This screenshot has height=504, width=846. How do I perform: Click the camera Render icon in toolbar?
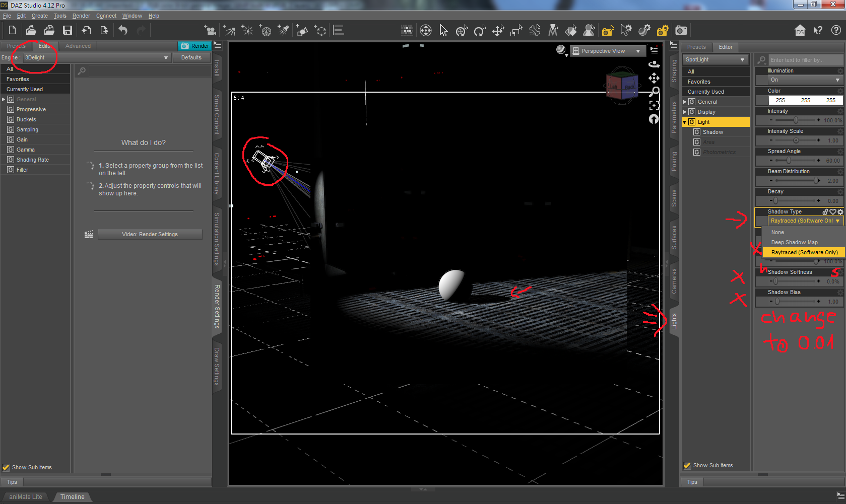681,31
